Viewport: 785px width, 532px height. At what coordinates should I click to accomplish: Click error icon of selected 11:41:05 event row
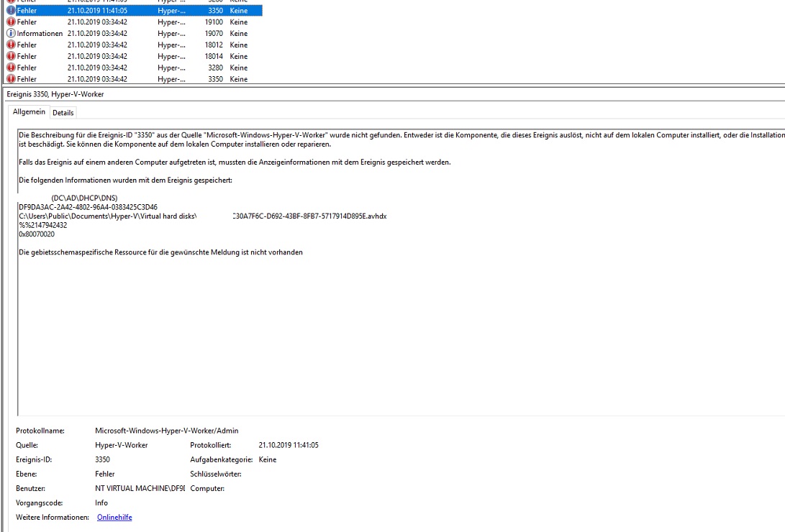tap(11, 11)
